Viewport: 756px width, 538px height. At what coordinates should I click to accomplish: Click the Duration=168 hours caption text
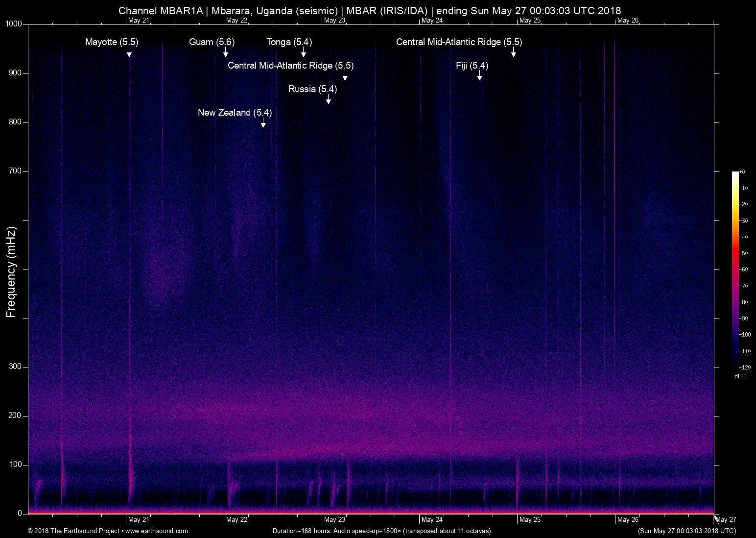(x=382, y=531)
